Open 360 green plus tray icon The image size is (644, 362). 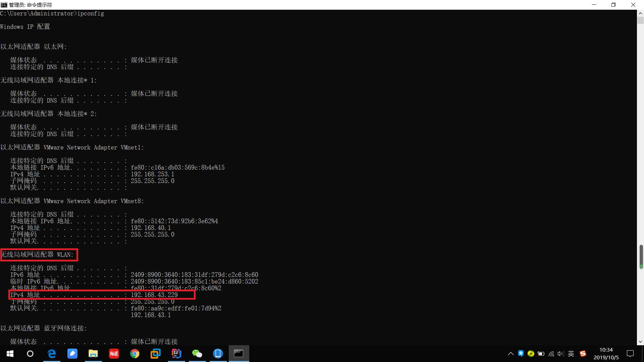pyautogui.click(x=531, y=353)
